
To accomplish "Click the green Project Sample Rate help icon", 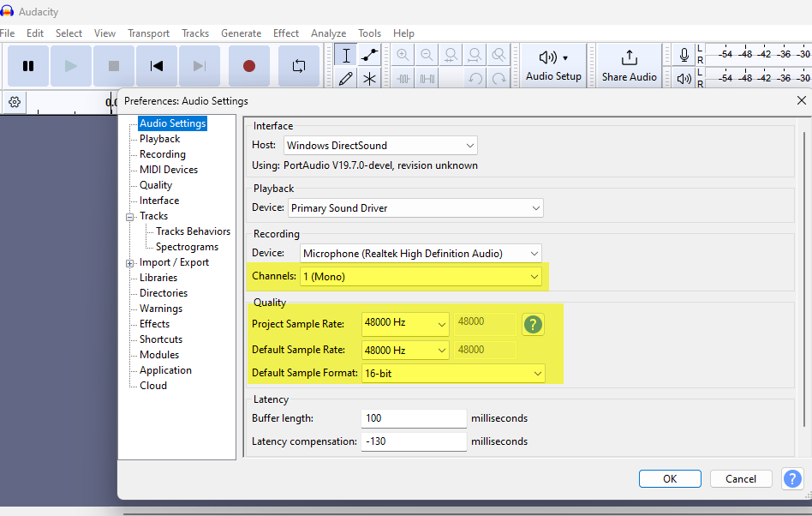I will tap(533, 324).
